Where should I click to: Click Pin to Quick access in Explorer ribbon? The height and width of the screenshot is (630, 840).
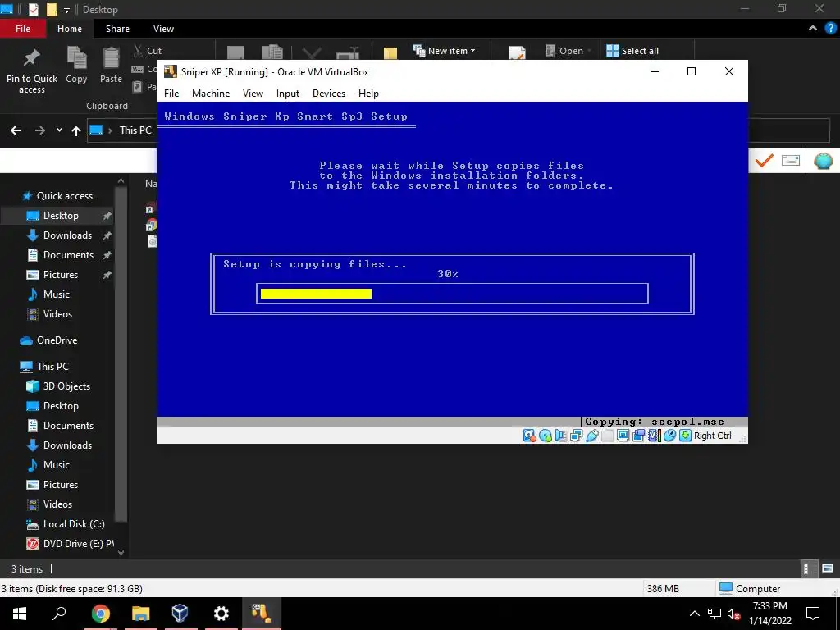(x=32, y=71)
